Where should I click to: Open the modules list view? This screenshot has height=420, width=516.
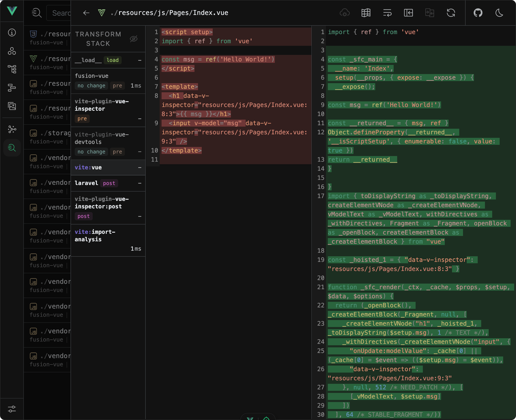[x=12, y=51]
